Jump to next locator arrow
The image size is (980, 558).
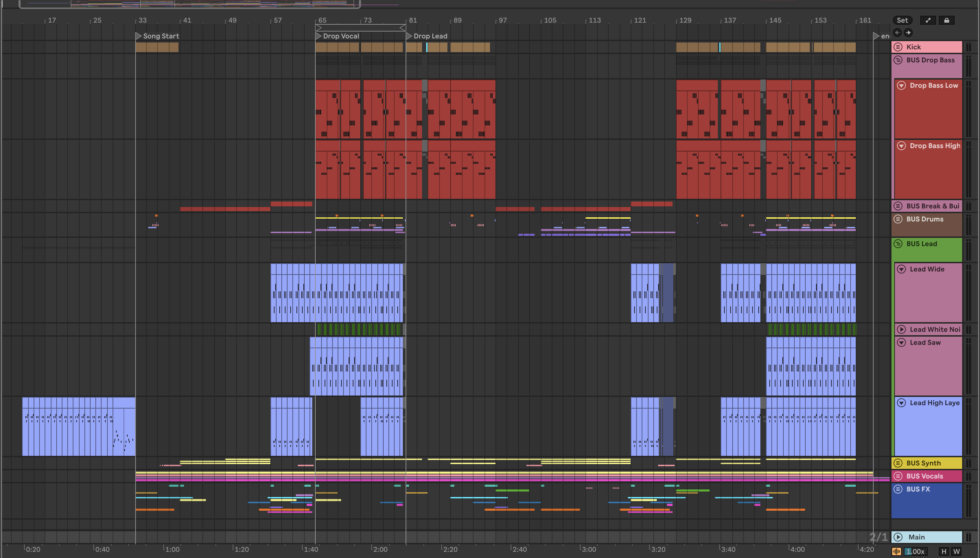click(908, 33)
